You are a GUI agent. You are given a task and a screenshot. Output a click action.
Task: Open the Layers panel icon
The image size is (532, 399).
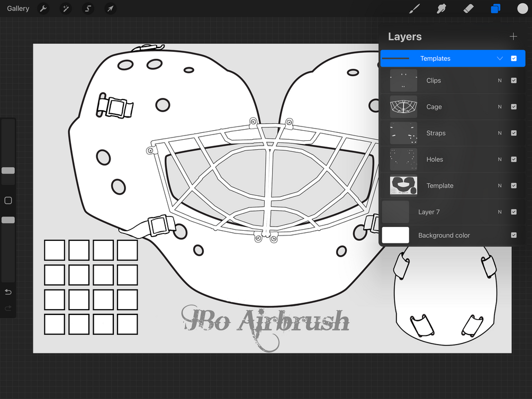pyautogui.click(x=495, y=8)
